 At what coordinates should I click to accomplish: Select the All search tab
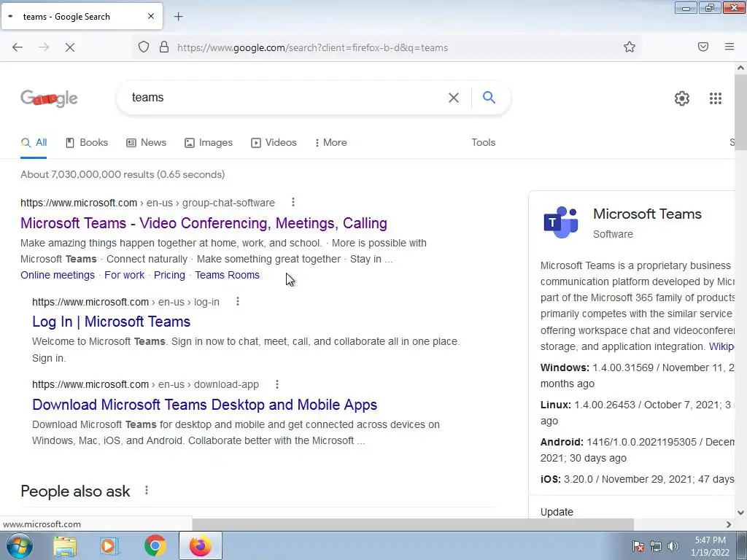(x=34, y=142)
